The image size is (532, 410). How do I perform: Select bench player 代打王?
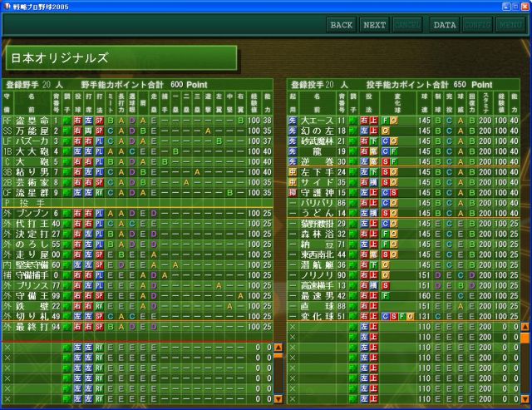point(137,224)
